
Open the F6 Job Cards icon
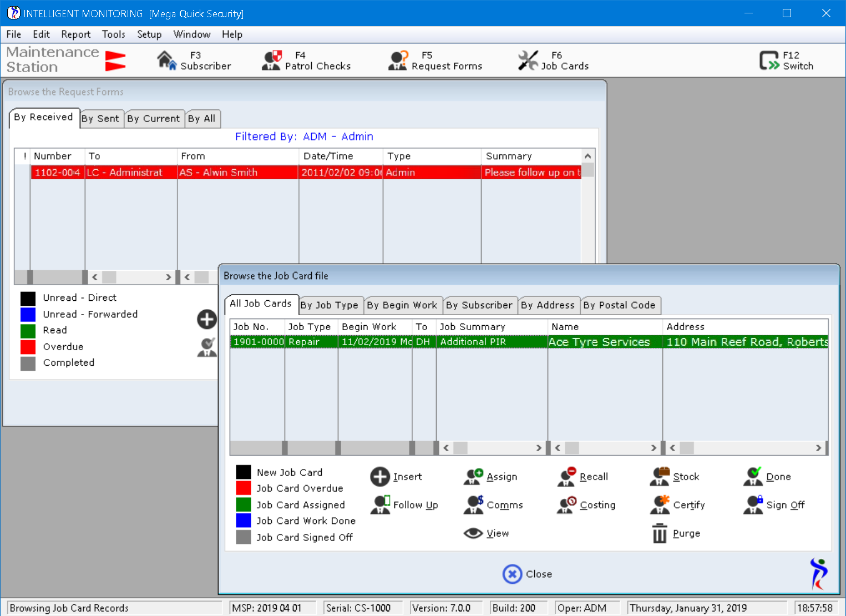(x=528, y=60)
